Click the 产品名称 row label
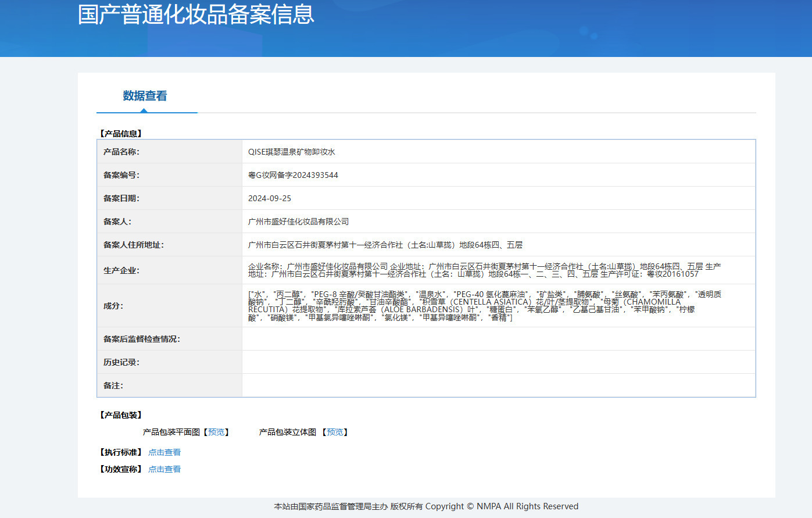The image size is (812, 518). pyautogui.click(x=121, y=152)
